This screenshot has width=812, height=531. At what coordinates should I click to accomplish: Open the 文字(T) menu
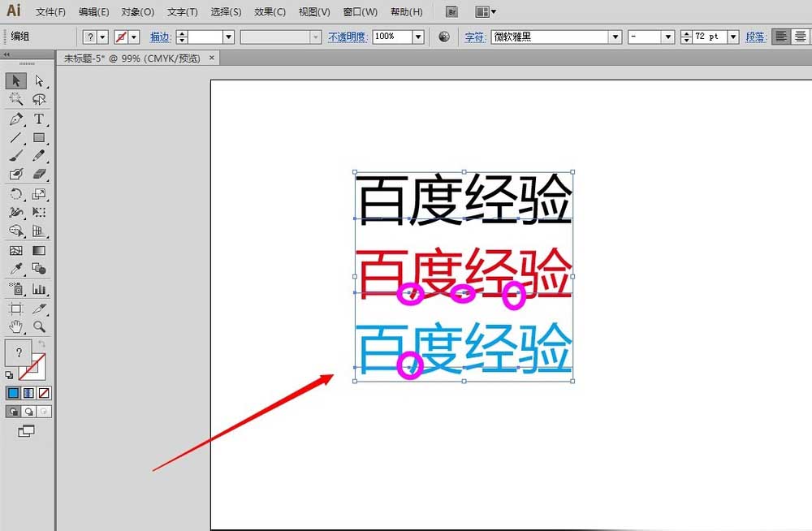click(182, 12)
